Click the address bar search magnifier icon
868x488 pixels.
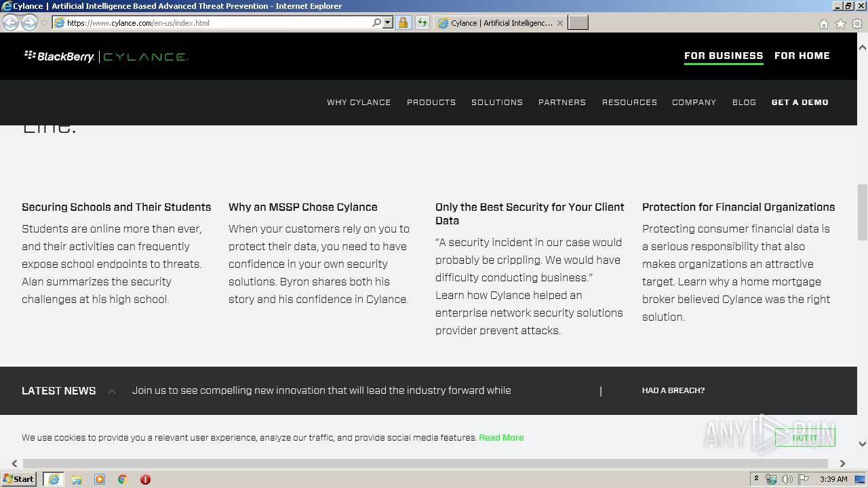[377, 22]
